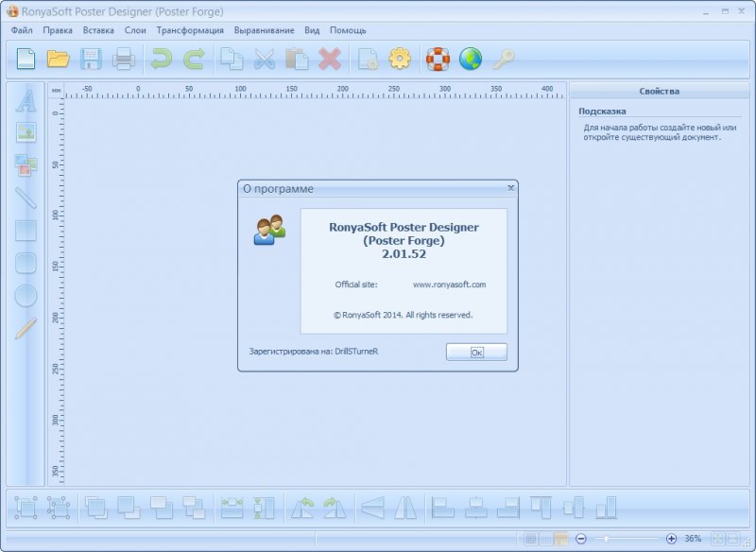756x552 pixels.
Task: Zoom out with the minus button
Action: click(581, 539)
